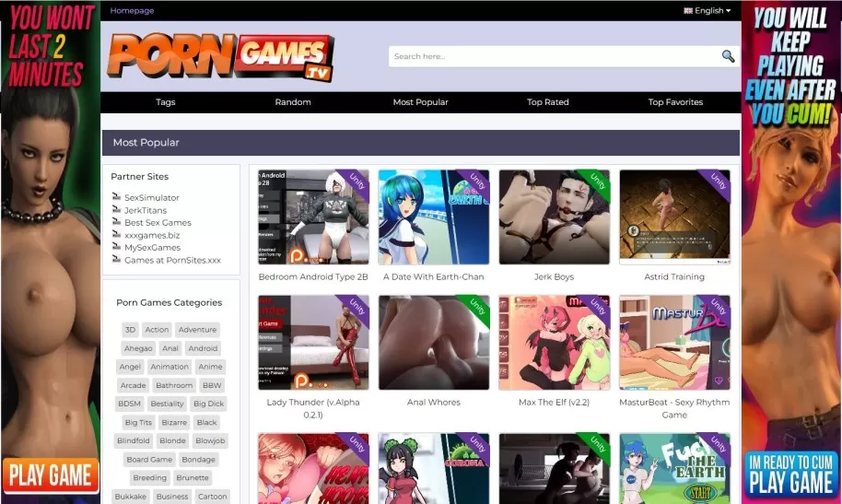Viewport: 842px width, 504px height.
Task: Open the SexSimulator partner link
Action: click(152, 198)
